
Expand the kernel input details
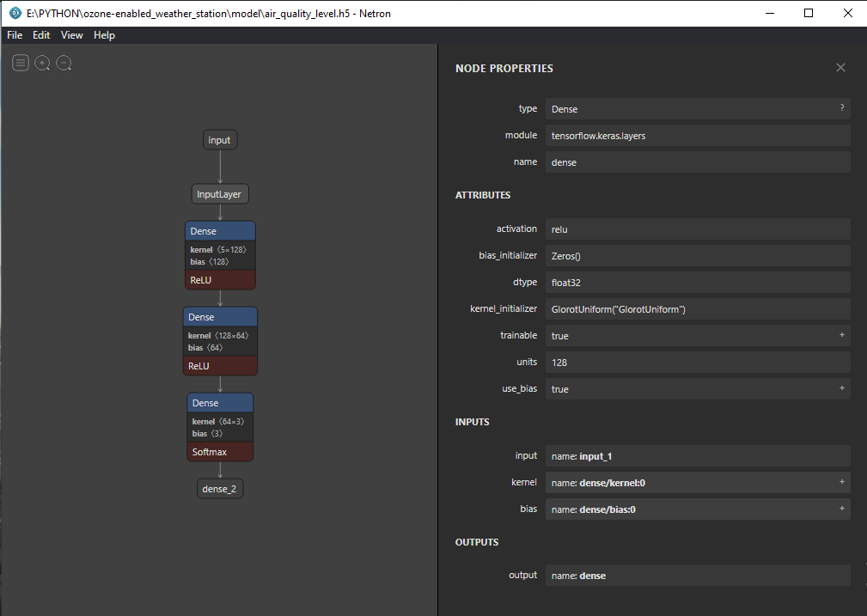tap(841, 482)
